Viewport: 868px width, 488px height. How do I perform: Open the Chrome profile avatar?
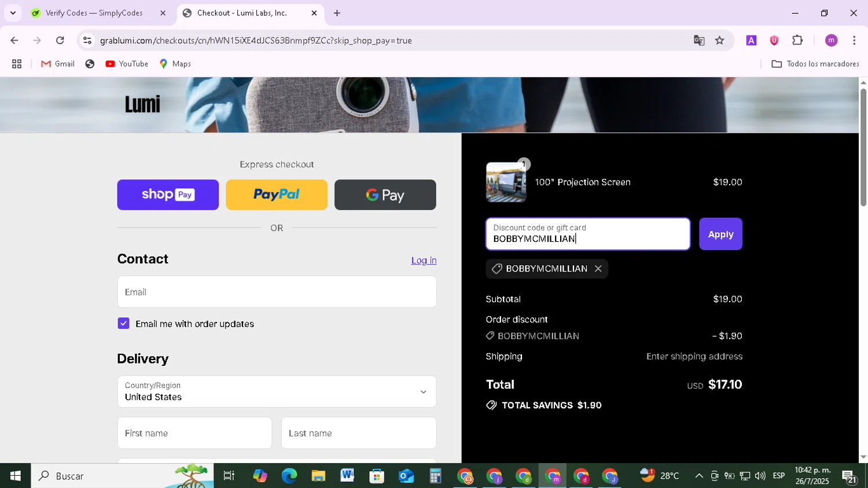pos(832,41)
